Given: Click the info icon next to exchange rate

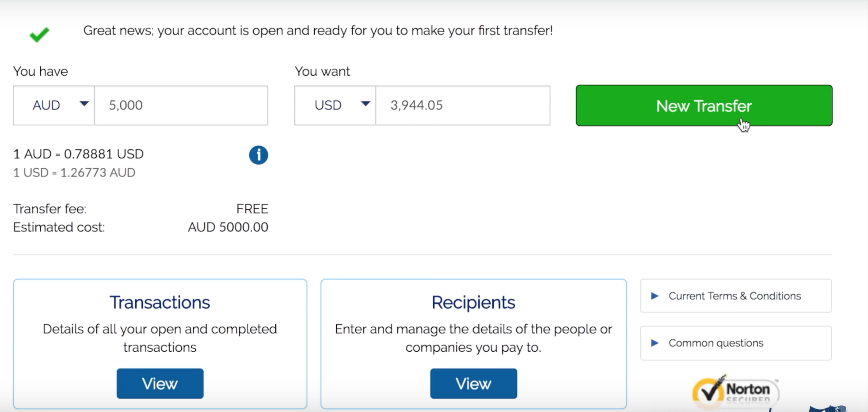Looking at the screenshot, I should pos(258,156).
